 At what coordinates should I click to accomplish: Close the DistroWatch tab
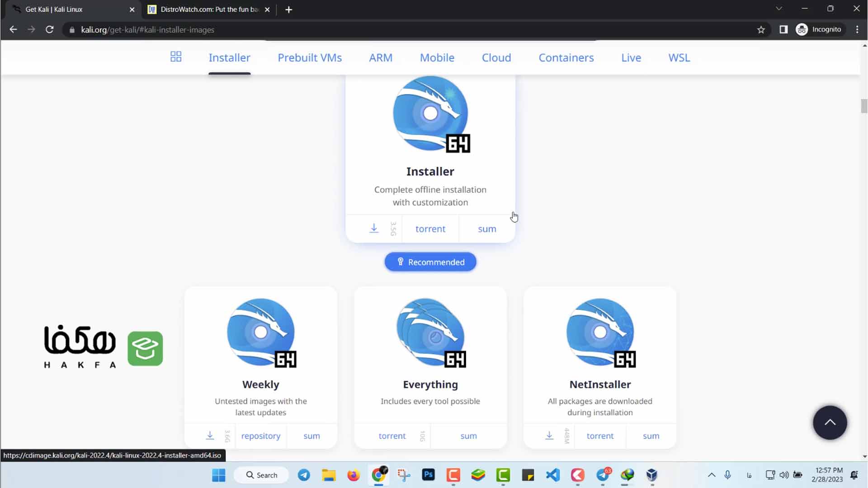pyautogui.click(x=267, y=9)
